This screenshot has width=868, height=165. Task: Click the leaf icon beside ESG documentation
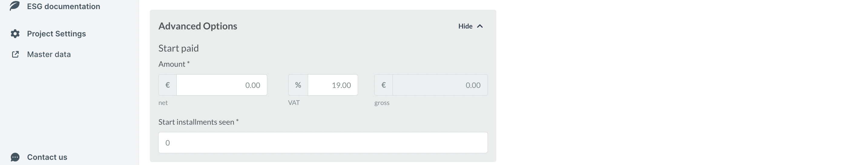coord(15,6)
